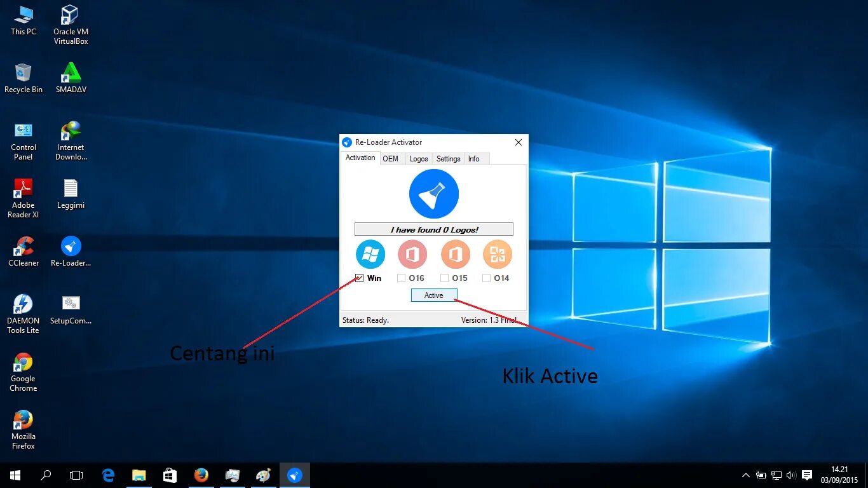The height and width of the screenshot is (488, 868).
Task: Click the Office 2014 icon
Action: pyautogui.click(x=498, y=255)
